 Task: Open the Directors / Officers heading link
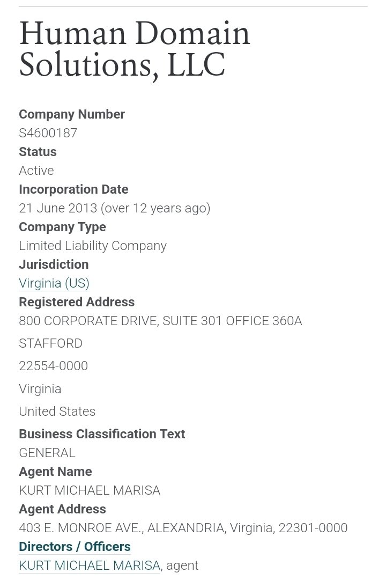click(x=75, y=547)
